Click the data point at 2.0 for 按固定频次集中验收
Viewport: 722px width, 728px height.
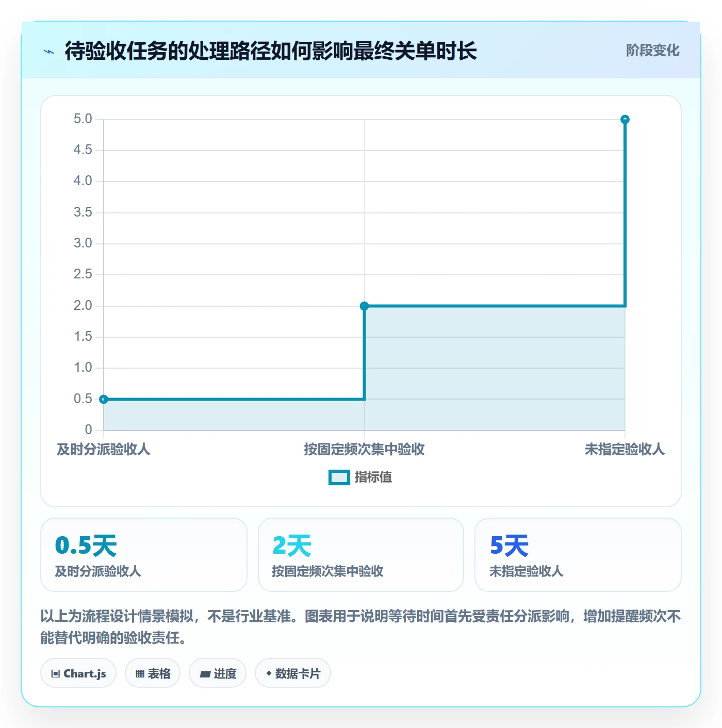pyautogui.click(x=364, y=306)
